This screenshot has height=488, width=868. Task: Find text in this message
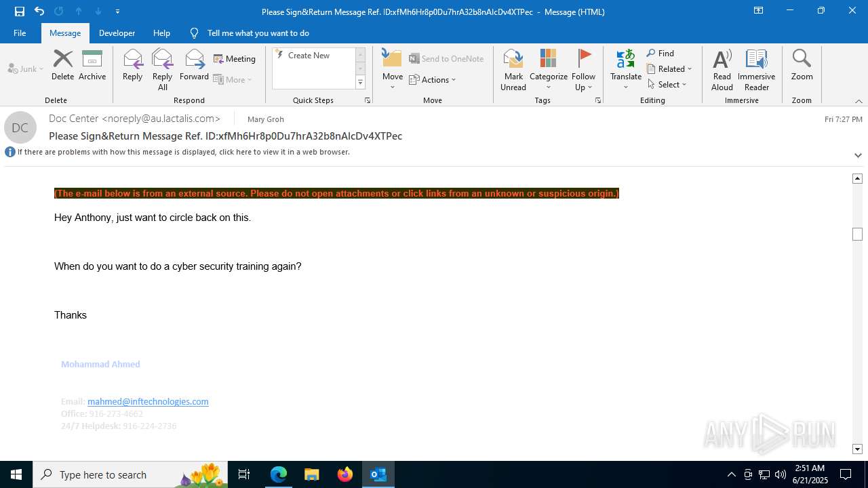point(660,54)
